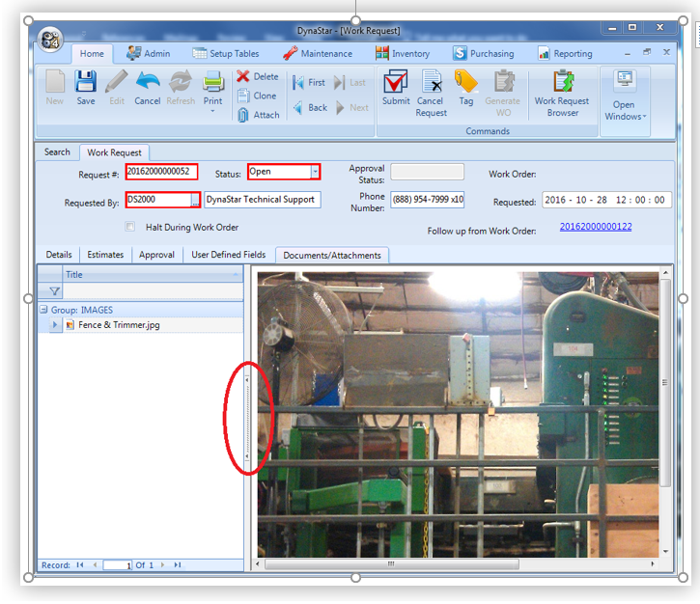Collapse the Group: IMAGES tree node
Viewport: 700px width, 604px height.
[x=43, y=310]
